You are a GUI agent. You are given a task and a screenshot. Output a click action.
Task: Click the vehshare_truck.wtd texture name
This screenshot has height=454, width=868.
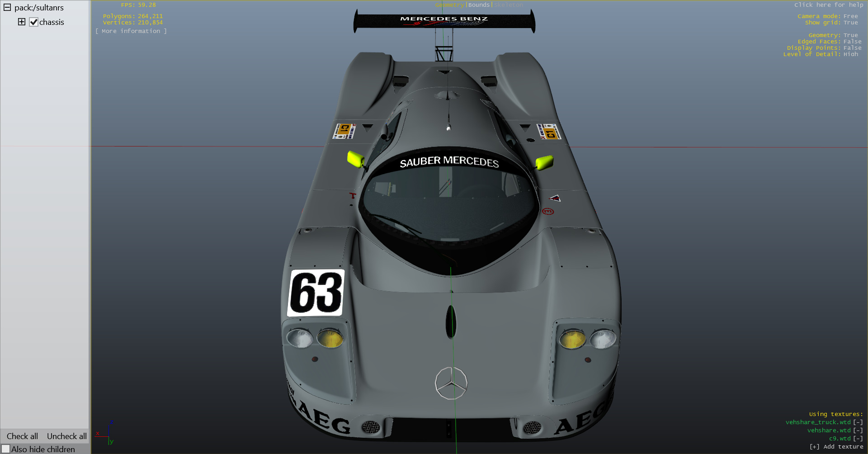tap(818, 422)
